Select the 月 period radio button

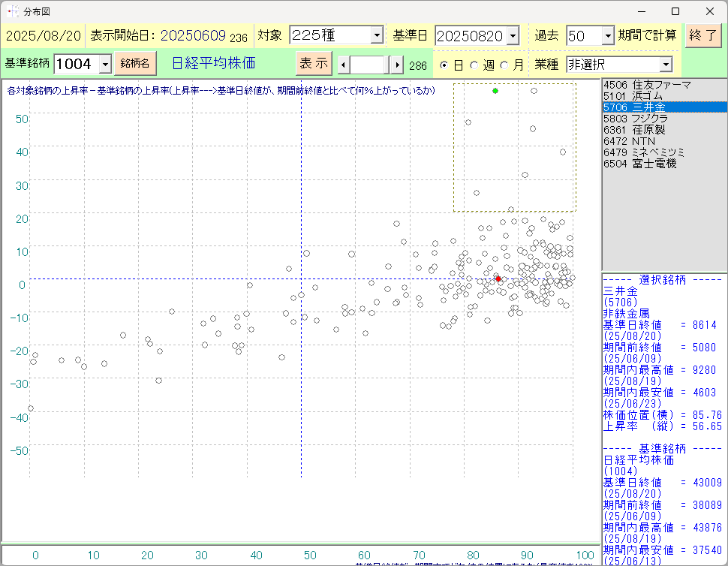click(x=504, y=65)
